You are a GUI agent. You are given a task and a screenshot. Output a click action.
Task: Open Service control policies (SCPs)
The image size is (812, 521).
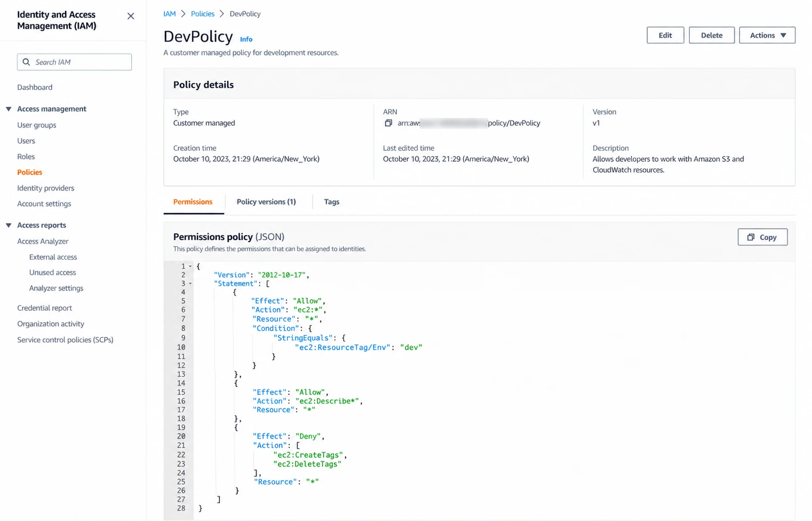pos(65,340)
